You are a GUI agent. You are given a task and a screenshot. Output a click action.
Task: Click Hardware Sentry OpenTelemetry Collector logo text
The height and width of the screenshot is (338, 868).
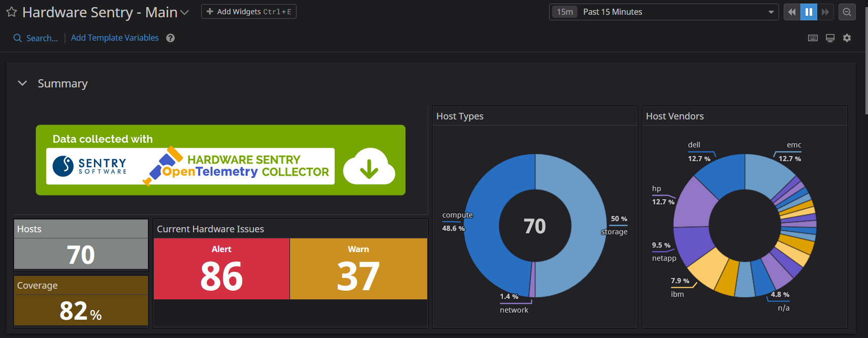coord(245,166)
